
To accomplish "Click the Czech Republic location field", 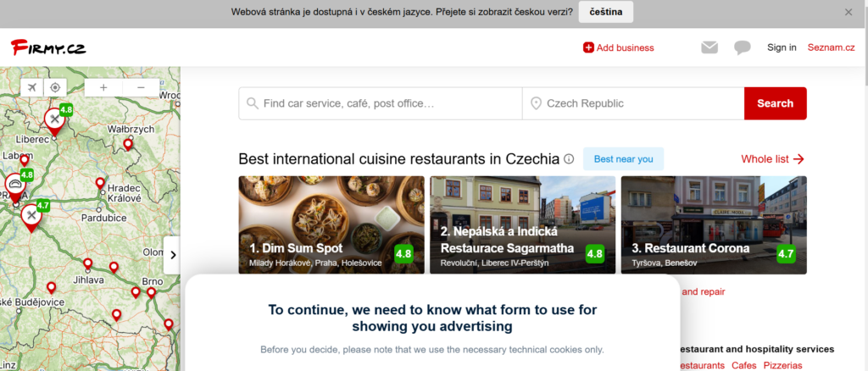I will [632, 103].
